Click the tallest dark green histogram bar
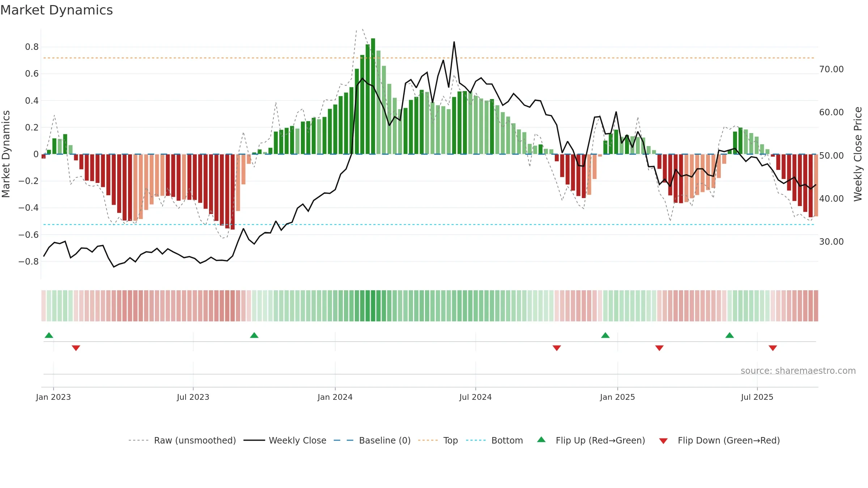Image resolution: width=868 pixels, height=488 pixels. pos(373,96)
